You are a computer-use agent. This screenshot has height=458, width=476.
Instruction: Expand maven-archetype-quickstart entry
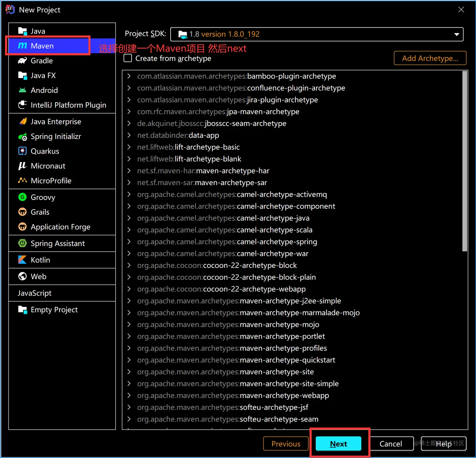129,360
